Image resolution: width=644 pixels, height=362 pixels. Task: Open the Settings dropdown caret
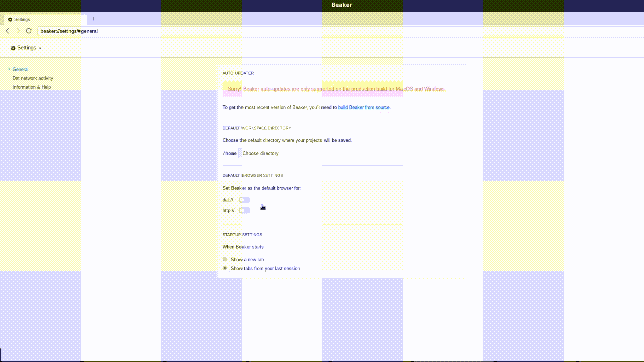point(39,48)
